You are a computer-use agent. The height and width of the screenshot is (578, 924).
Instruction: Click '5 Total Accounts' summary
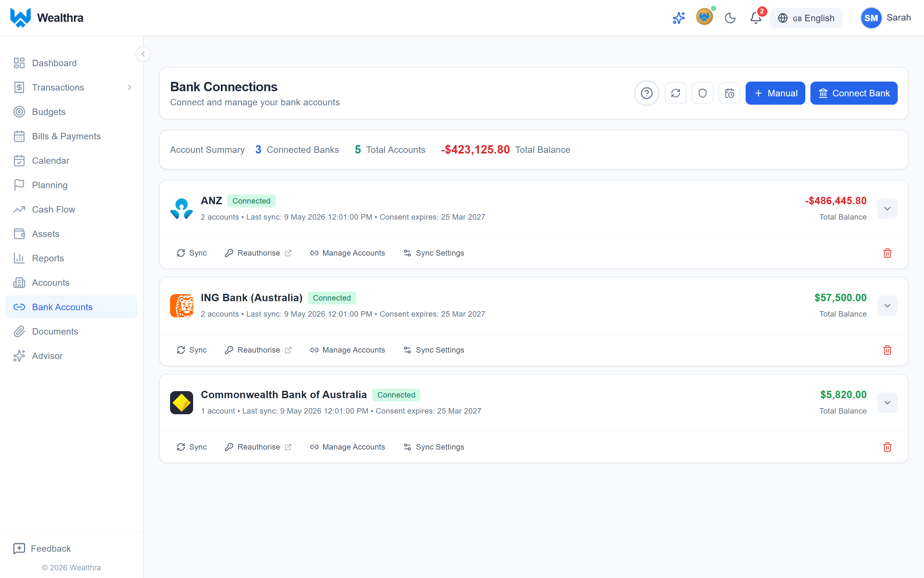tap(390, 149)
